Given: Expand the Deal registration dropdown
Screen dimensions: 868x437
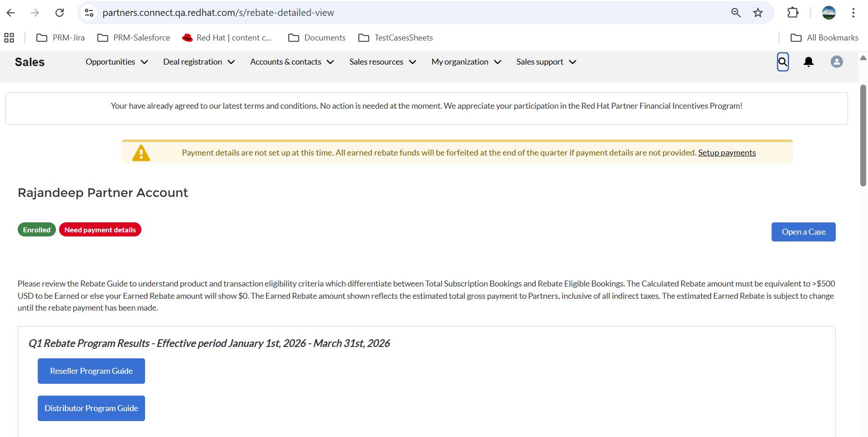Looking at the screenshot, I should [x=199, y=62].
